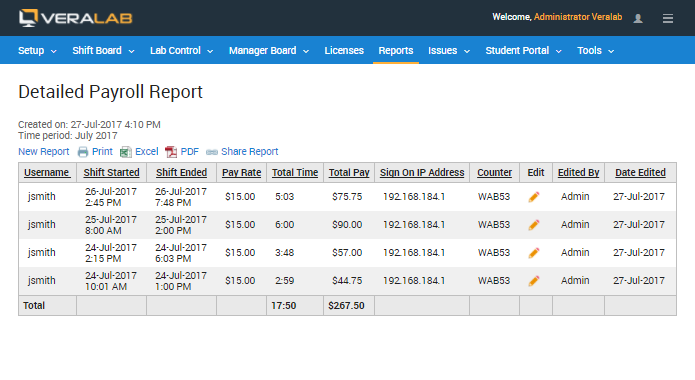Screen dimensions: 695x380
Task: Click the $267.50 grand total
Action: [346, 306]
